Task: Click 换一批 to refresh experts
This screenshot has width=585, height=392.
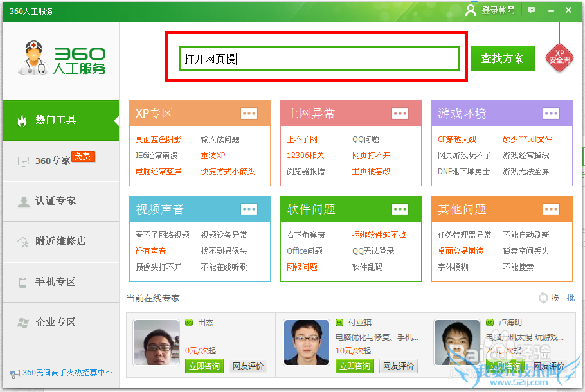Action: coord(563,298)
